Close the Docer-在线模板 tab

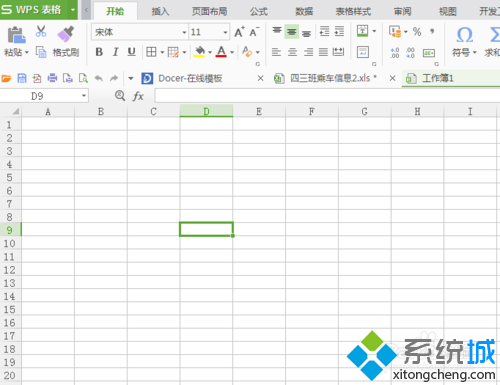click(261, 78)
